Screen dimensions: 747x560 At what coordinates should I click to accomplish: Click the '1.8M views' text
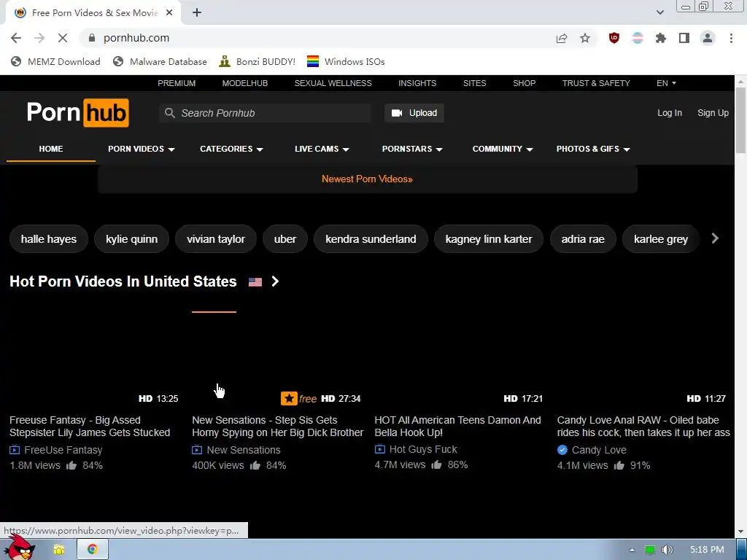point(35,465)
